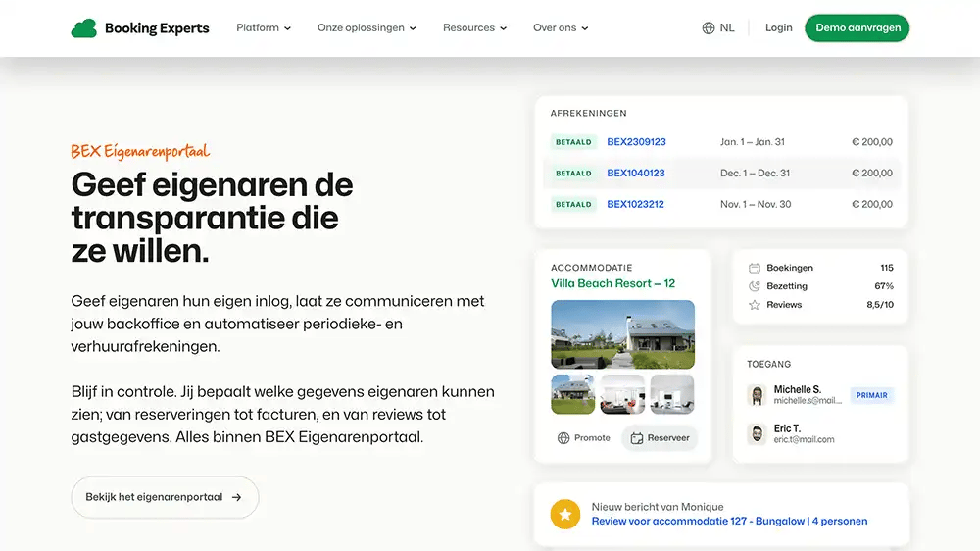Click the Reserveer button
The width and height of the screenshot is (980, 551).
(660, 438)
